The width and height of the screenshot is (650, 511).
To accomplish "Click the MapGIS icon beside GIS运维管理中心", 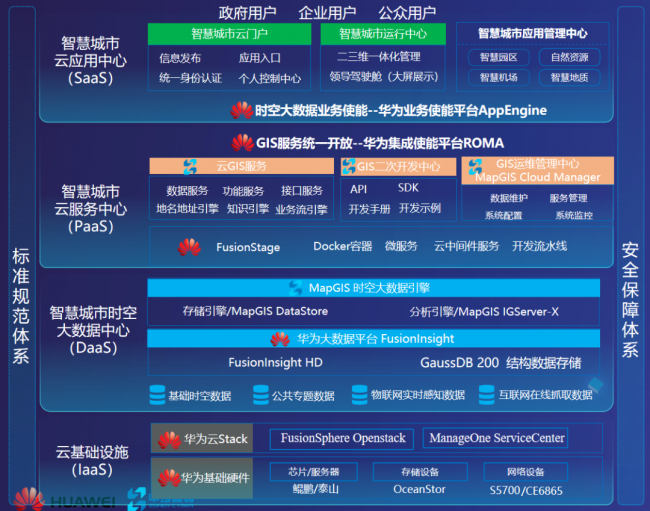I will point(474,166).
